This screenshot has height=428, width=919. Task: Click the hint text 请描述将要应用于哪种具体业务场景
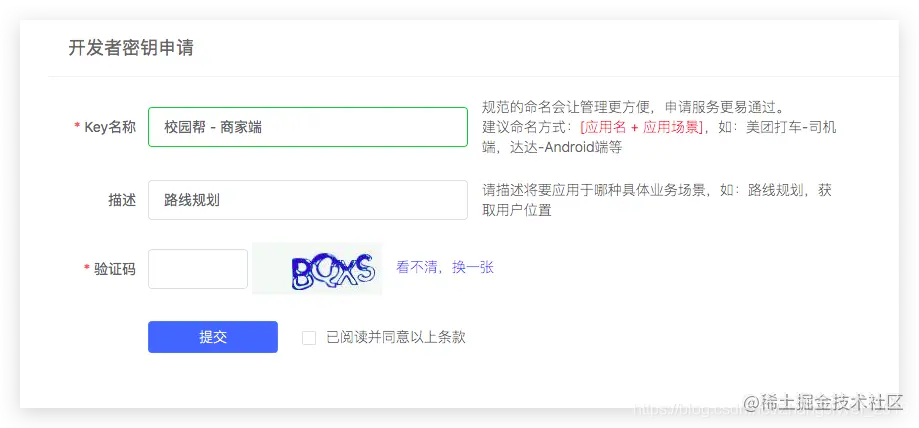coord(594,191)
